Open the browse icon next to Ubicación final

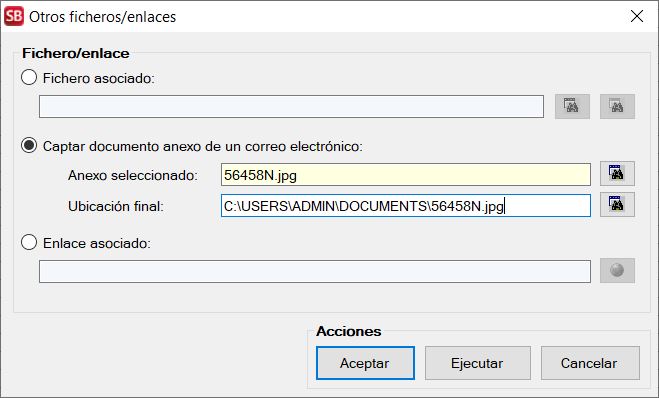(617, 205)
